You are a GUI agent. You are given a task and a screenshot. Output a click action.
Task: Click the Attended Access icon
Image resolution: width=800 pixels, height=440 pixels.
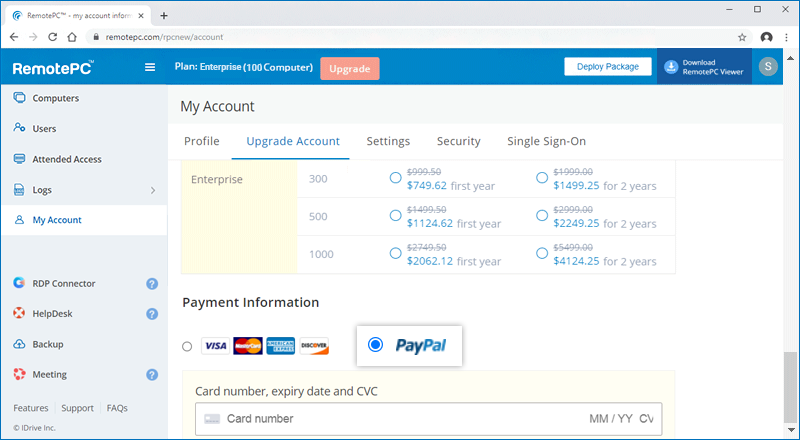19,159
